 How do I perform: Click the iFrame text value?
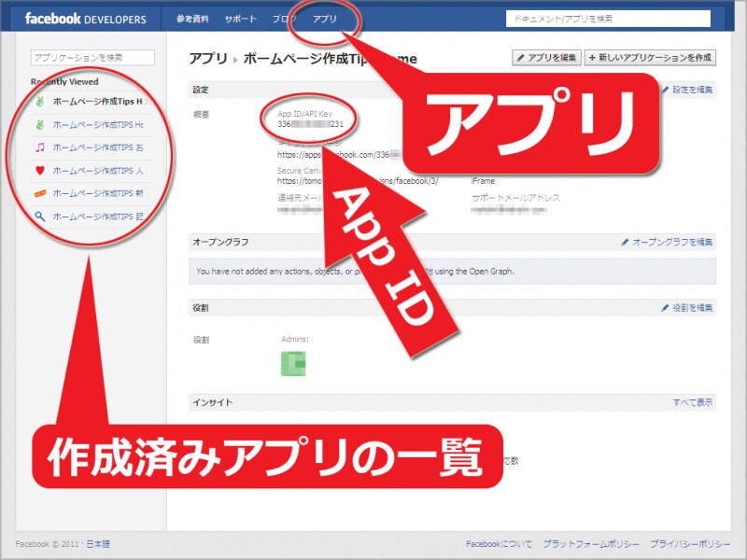483,181
